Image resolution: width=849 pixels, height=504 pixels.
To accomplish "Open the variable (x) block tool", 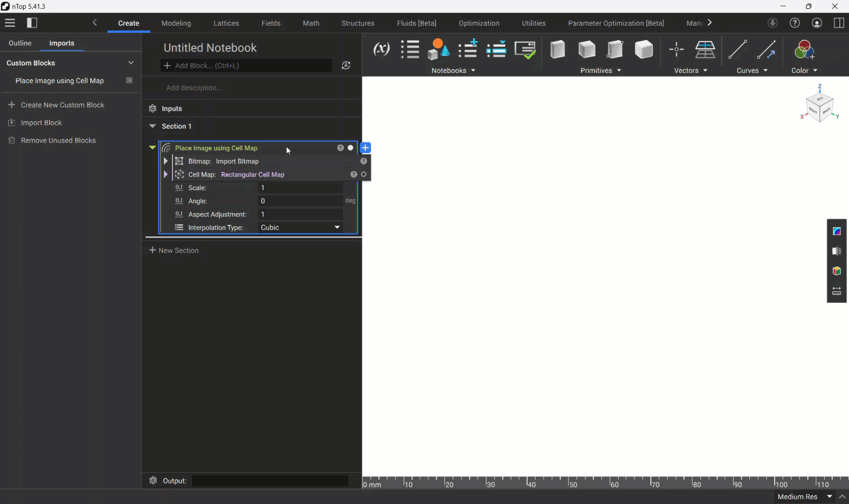I will tap(381, 49).
